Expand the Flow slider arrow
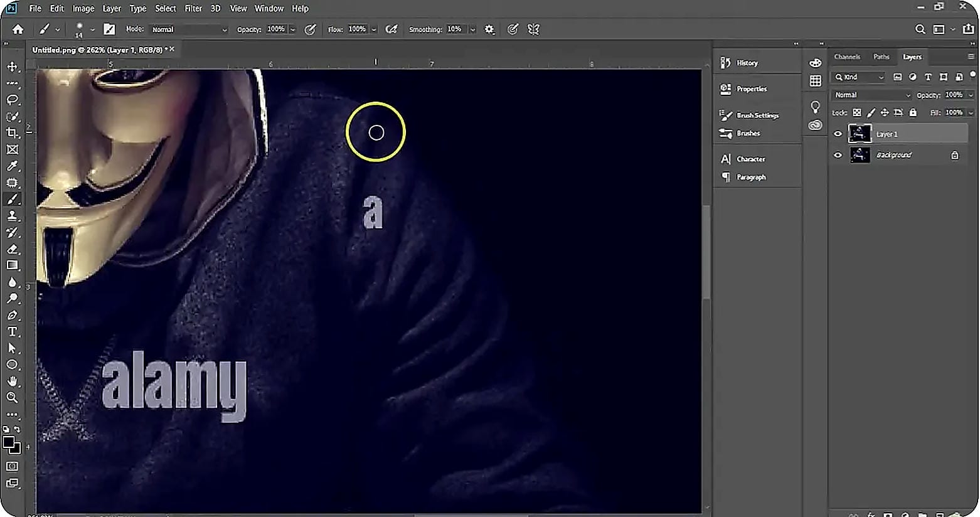This screenshot has height=517, width=980. point(374,29)
